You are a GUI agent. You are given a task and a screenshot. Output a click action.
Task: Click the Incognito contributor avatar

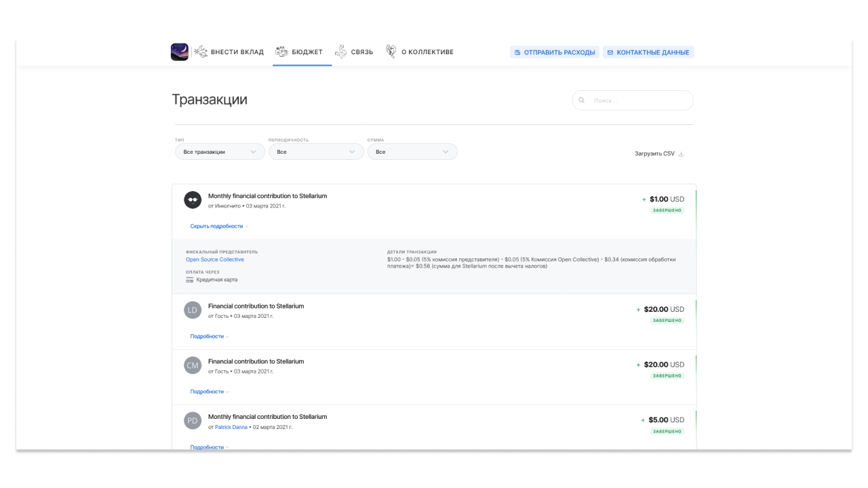(x=193, y=200)
